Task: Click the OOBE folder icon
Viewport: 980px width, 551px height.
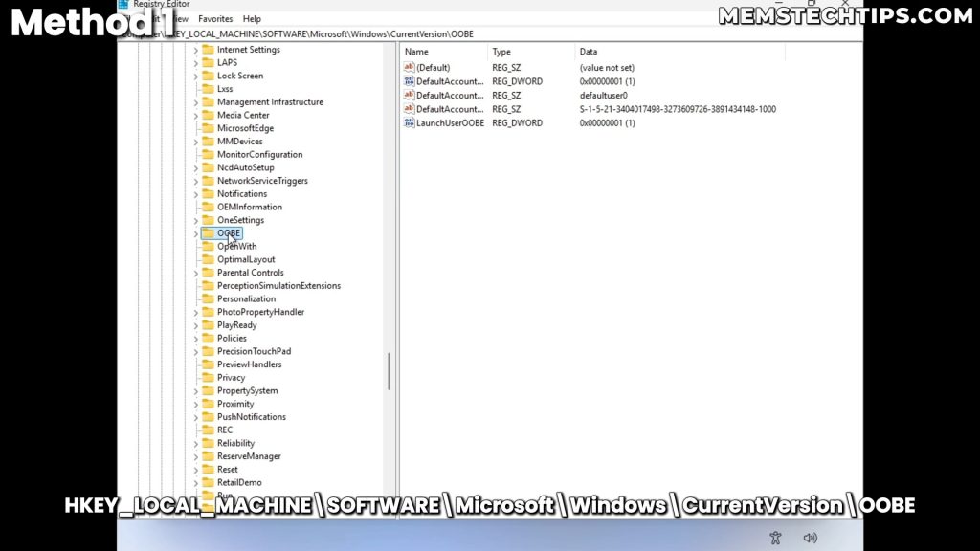Action: (208, 233)
